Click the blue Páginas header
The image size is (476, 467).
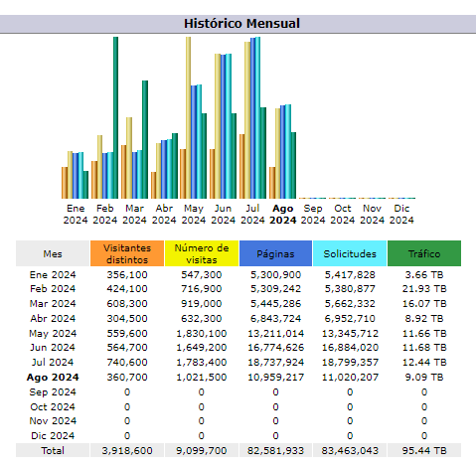pos(275,253)
